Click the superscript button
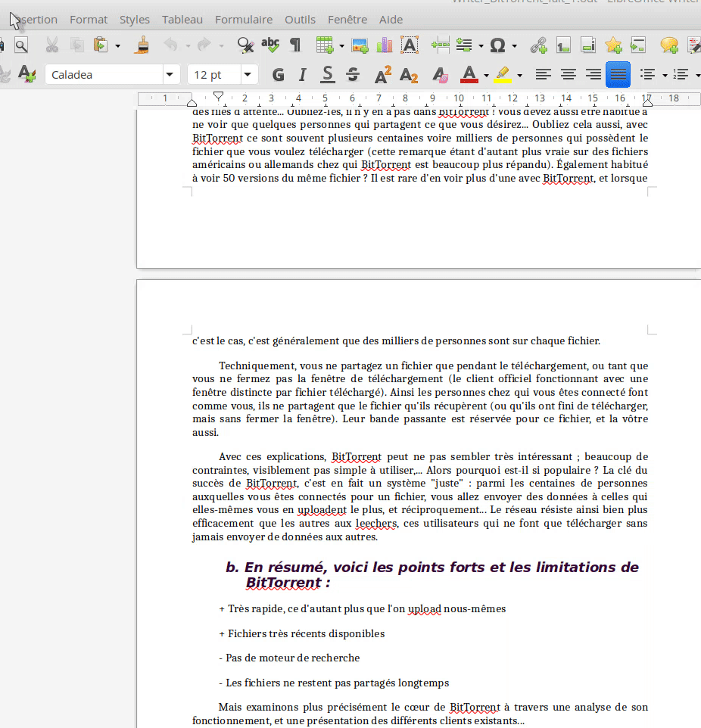 tap(383, 74)
